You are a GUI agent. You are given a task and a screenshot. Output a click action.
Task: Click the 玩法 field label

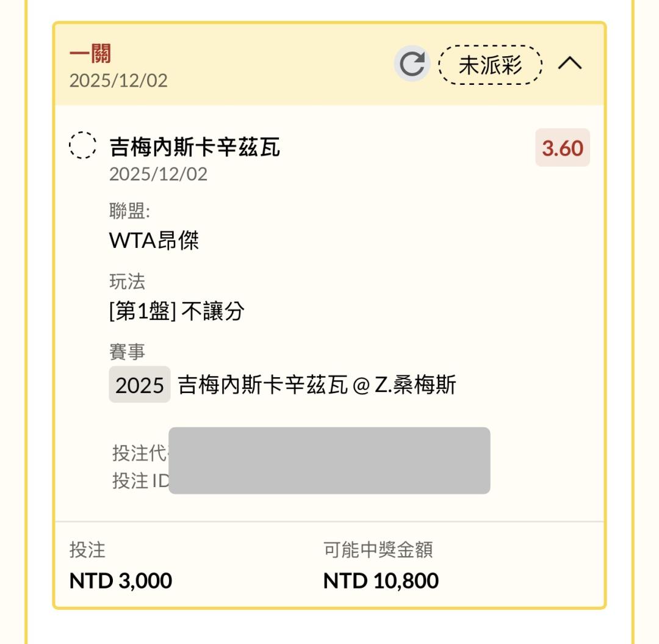pos(127,281)
